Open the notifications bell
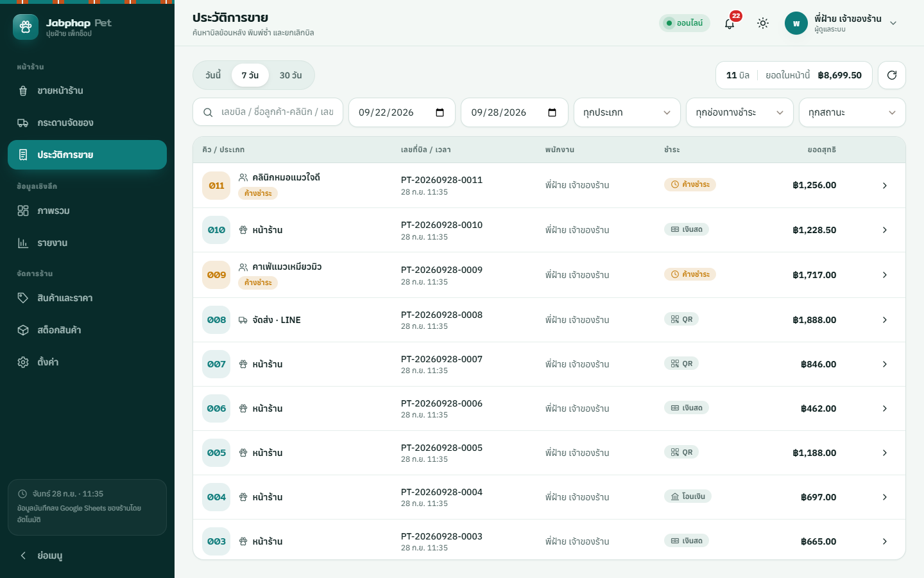 730,23
